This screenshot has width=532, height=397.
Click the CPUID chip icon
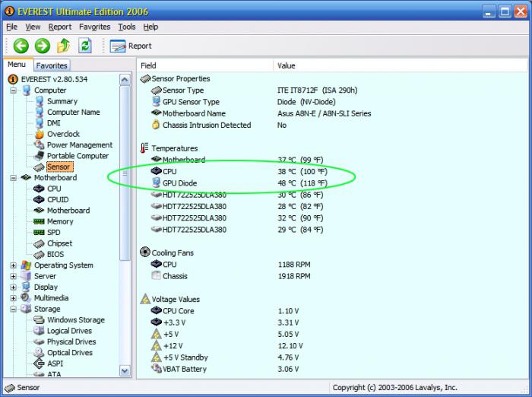[39, 199]
